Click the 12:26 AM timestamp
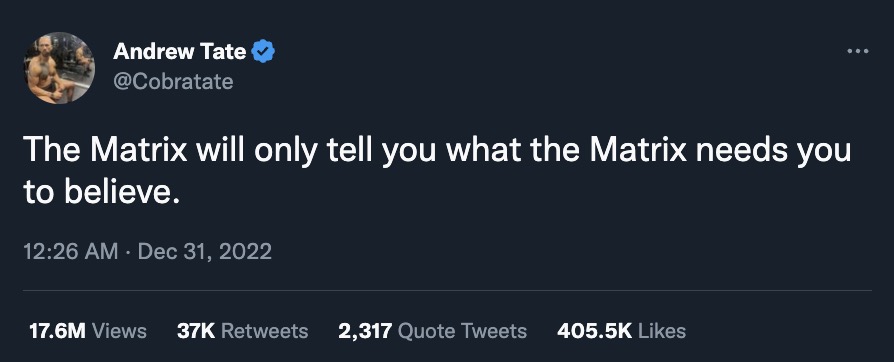Image resolution: width=894 pixels, height=362 pixels. 71,251
